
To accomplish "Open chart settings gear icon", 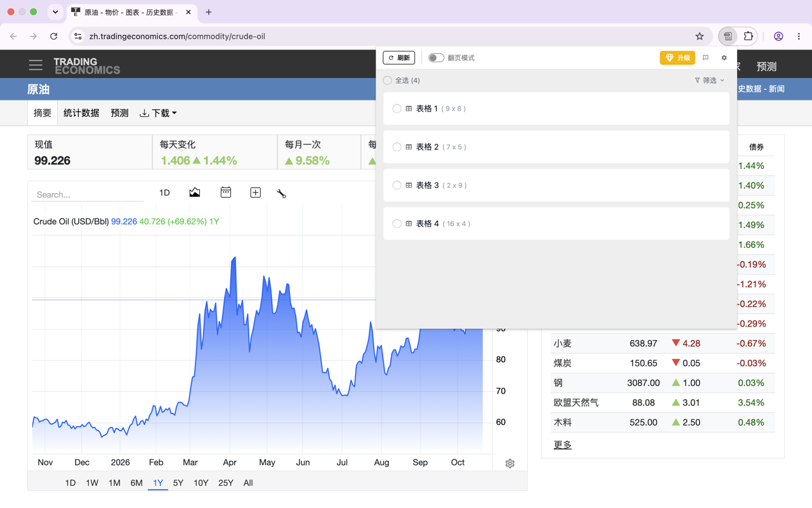I will (x=510, y=464).
